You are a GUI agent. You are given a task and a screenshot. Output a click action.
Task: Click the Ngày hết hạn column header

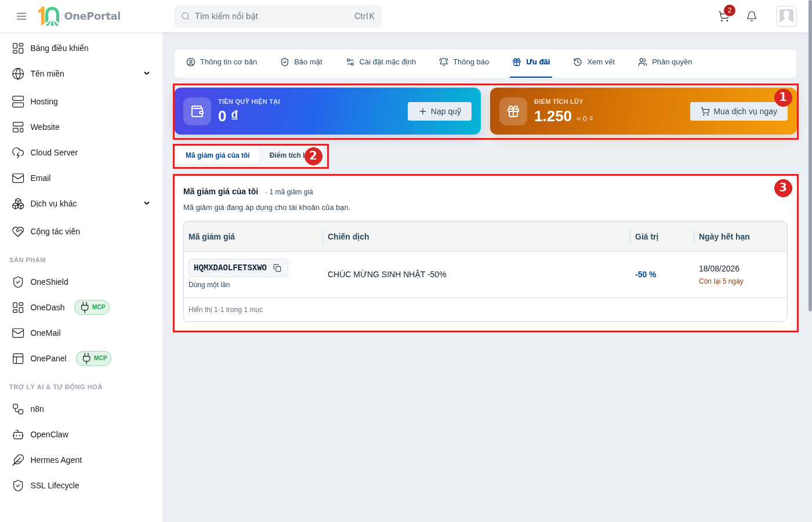point(741,237)
